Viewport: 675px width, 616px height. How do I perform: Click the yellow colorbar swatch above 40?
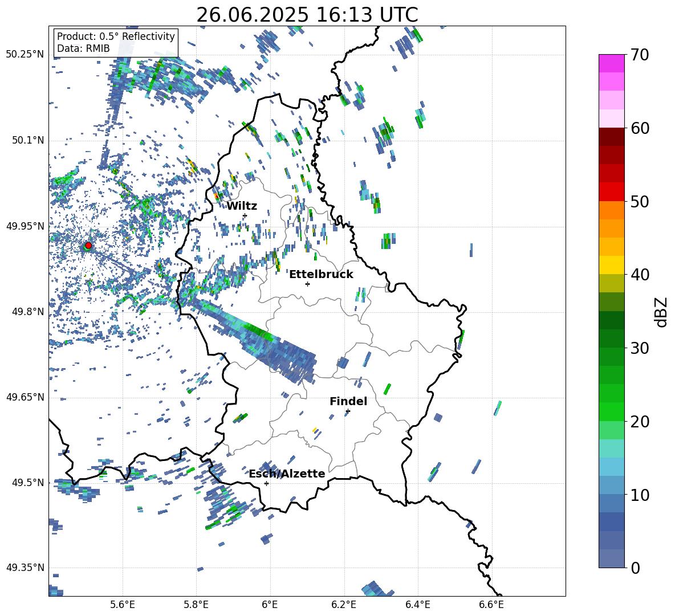611,265
